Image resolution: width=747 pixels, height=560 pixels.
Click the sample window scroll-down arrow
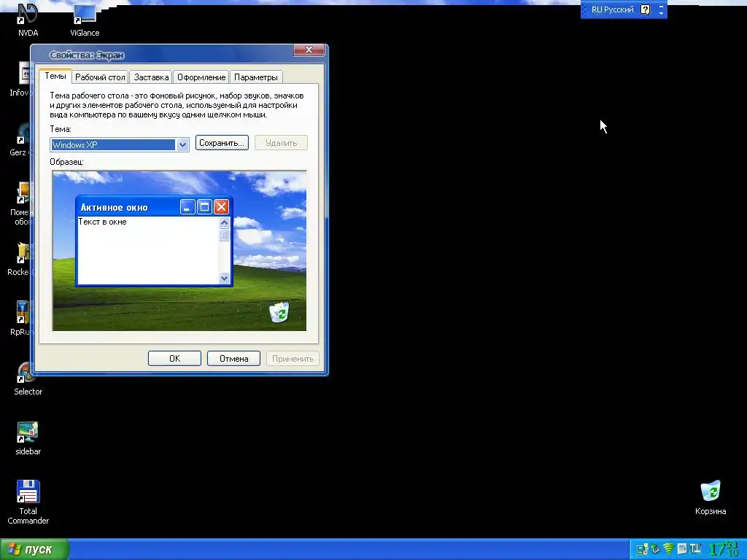coord(225,278)
